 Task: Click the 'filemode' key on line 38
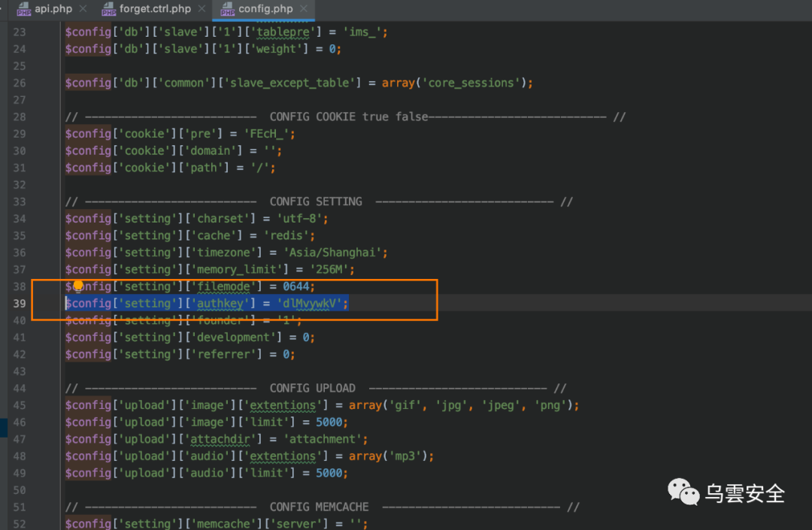click(224, 286)
